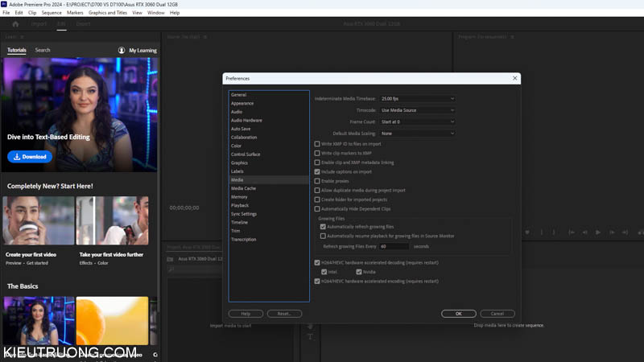
Task: Click Step Back one frame in Program monitor
Action: tap(585, 232)
